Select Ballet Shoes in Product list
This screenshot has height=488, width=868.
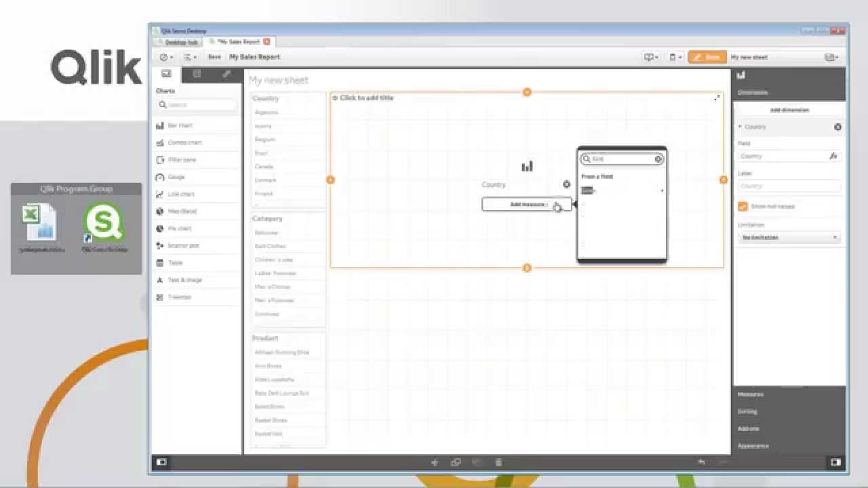[x=288, y=407]
